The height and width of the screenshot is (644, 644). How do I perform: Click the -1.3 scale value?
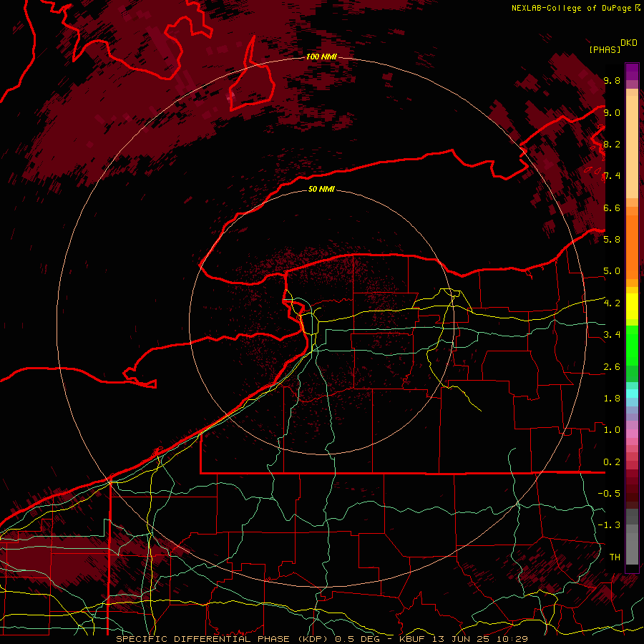click(609, 525)
